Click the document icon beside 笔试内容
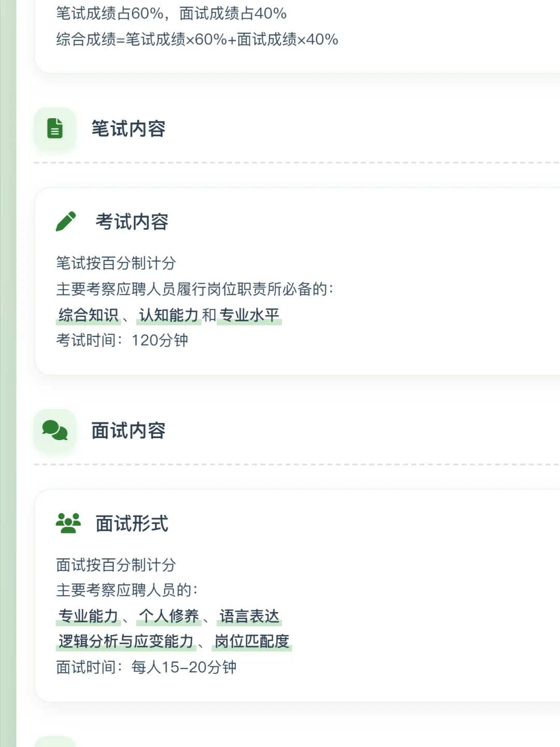This screenshot has width=560, height=747. click(x=55, y=129)
